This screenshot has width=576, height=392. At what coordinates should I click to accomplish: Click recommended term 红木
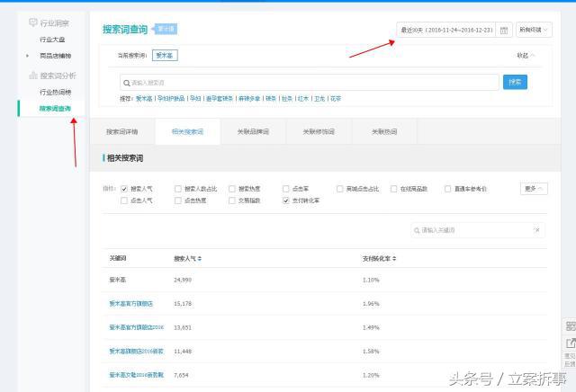pos(303,99)
